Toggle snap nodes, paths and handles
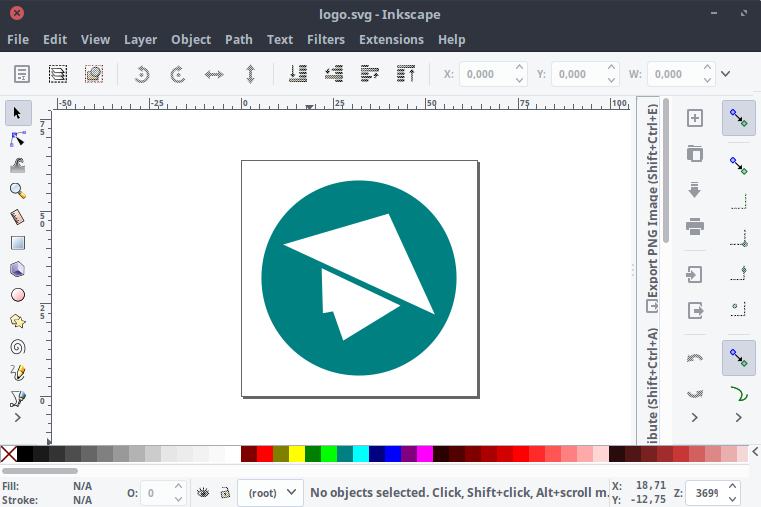 coord(739,358)
